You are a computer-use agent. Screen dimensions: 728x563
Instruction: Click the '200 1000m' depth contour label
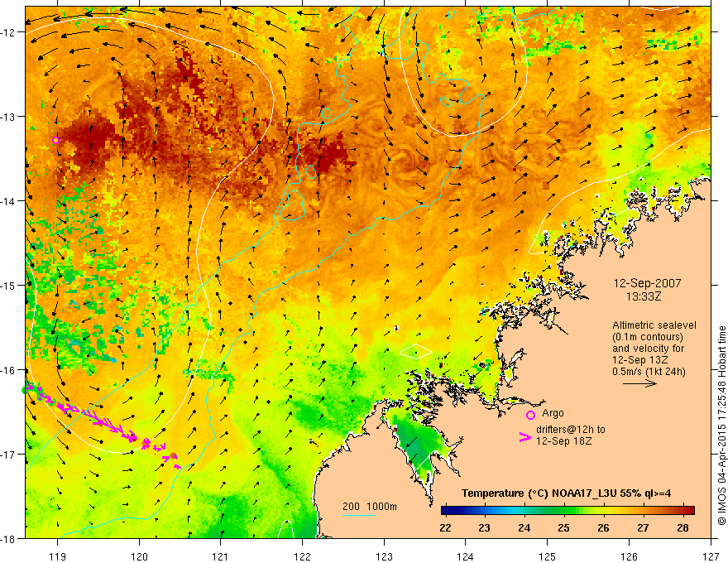[x=370, y=507]
